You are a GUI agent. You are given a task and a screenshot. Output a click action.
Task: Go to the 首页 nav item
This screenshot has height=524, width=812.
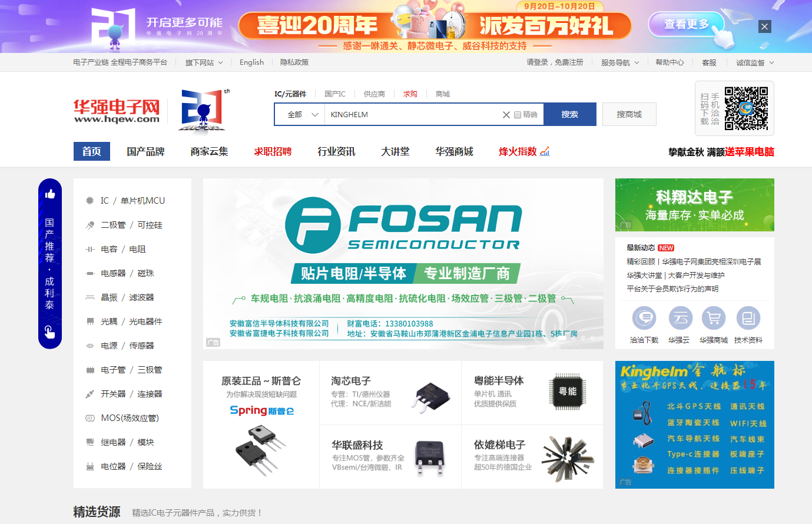[x=91, y=151]
